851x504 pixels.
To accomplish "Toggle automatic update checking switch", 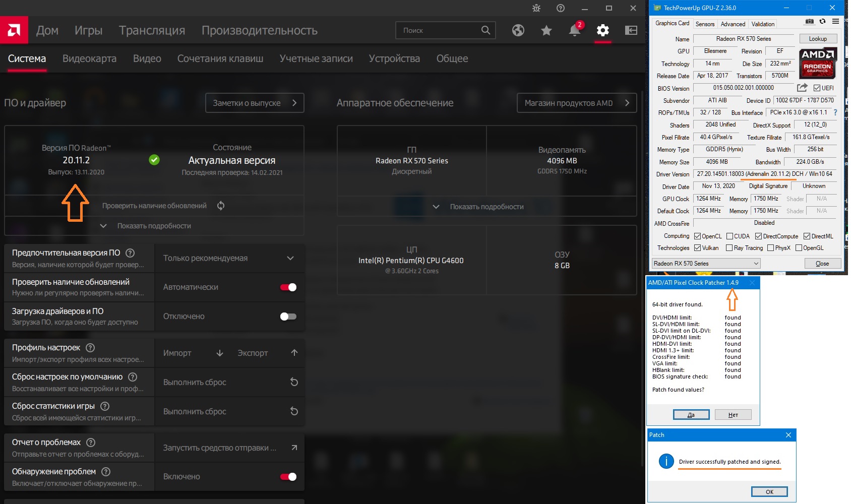I will [x=288, y=287].
